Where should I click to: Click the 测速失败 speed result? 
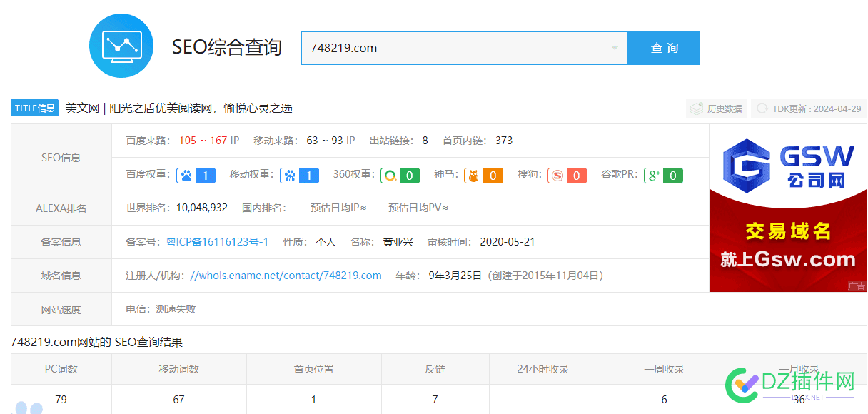[176, 310]
